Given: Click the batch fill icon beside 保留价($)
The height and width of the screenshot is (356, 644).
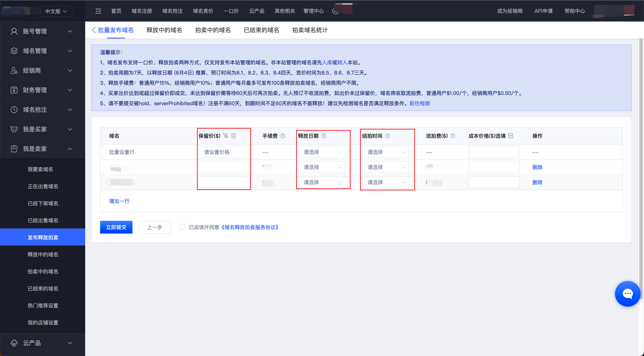Looking at the screenshot, I should click(x=226, y=136).
